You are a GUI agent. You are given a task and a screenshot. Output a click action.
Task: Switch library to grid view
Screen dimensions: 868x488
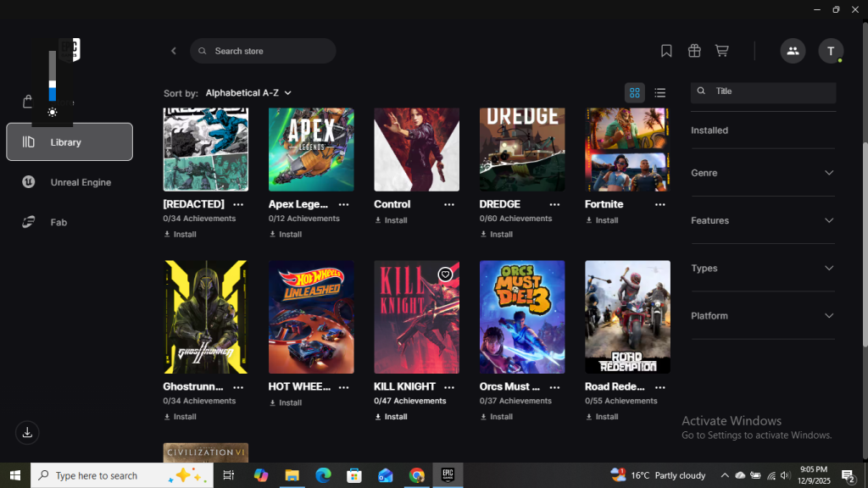634,92
